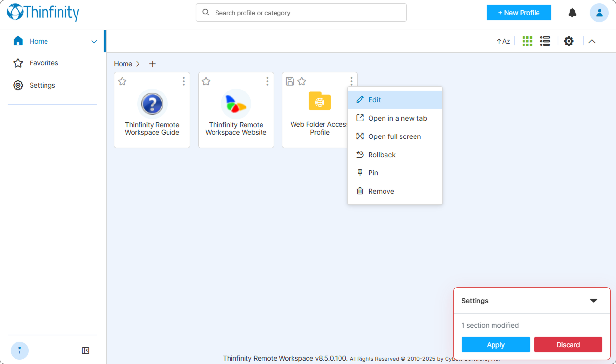Image resolution: width=616 pixels, height=364 pixels.
Task: Open the user account avatar
Action: point(599,13)
